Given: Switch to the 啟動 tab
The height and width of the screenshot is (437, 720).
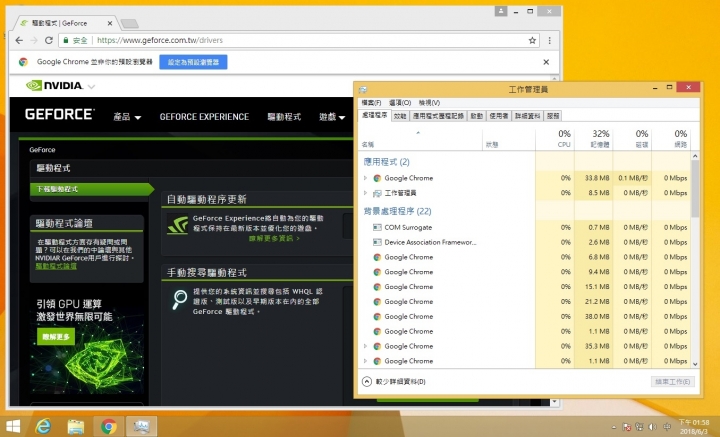Looking at the screenshot, I should (477, 116).
